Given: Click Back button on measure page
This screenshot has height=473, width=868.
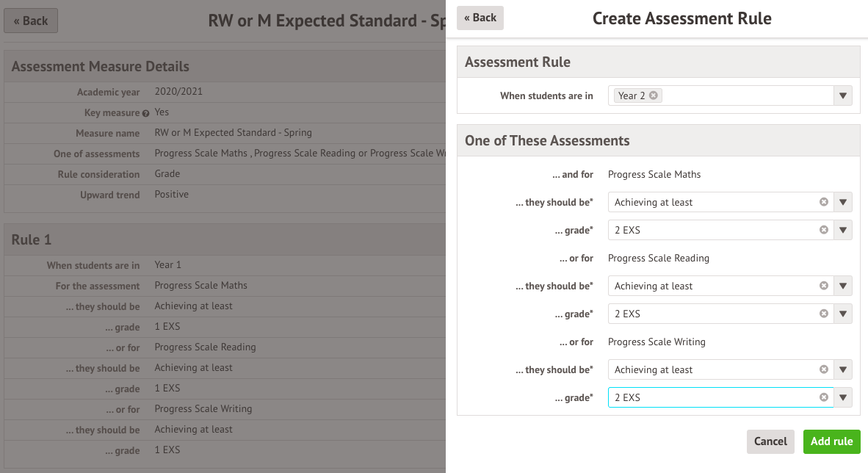Looking at the screenshot, I should pyautogui.click(x=31, y=21).
